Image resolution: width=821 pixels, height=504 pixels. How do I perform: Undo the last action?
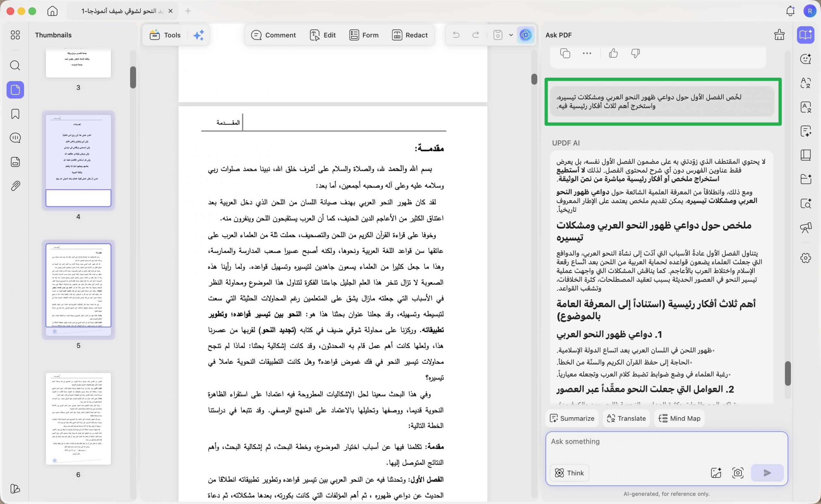point(456,35)
